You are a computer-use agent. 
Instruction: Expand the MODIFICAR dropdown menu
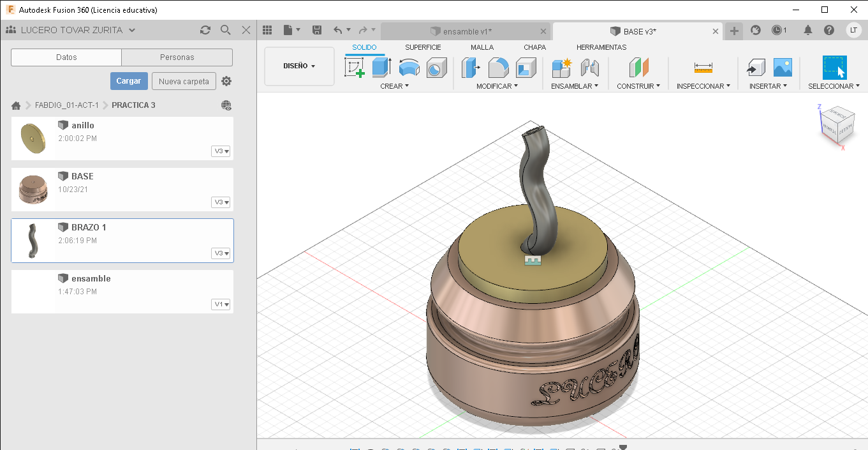(x=497, y=86)
